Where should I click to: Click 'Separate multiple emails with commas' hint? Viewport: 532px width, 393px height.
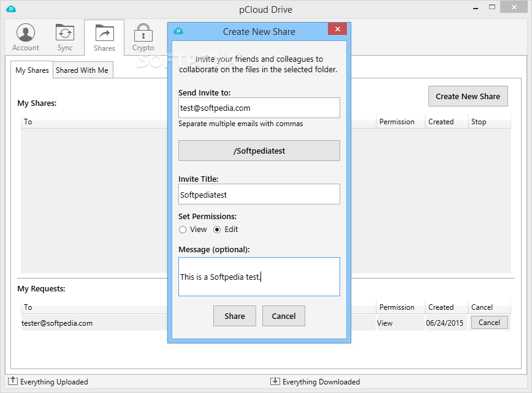click(240, 124)
